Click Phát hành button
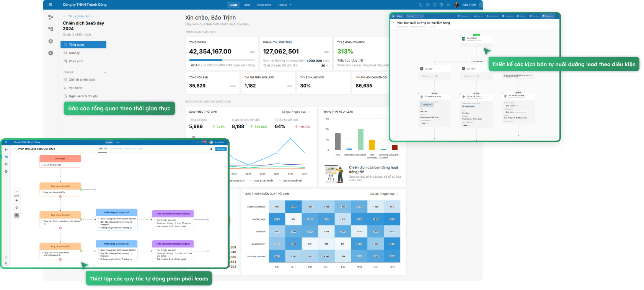 click(x=221, y=149)
